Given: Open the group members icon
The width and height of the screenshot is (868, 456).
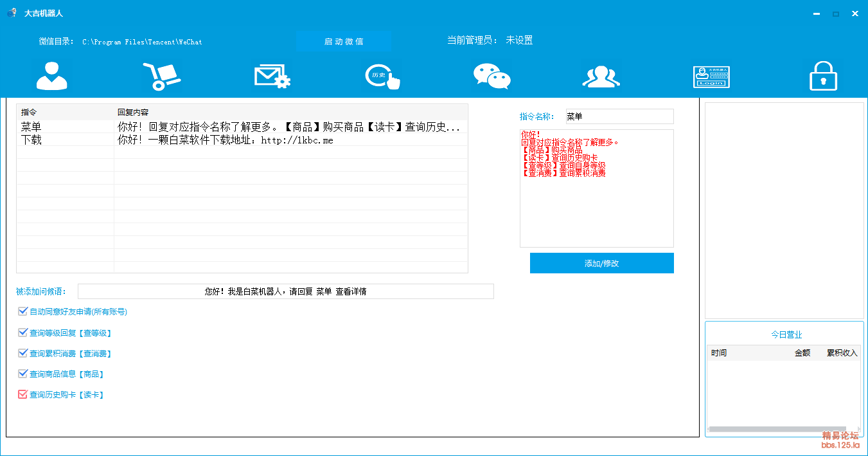Looking at the screenshot, I should [601, 76].
